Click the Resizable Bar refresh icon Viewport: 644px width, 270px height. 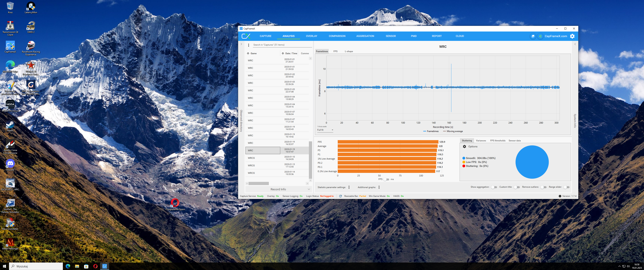tap(340, 196)
